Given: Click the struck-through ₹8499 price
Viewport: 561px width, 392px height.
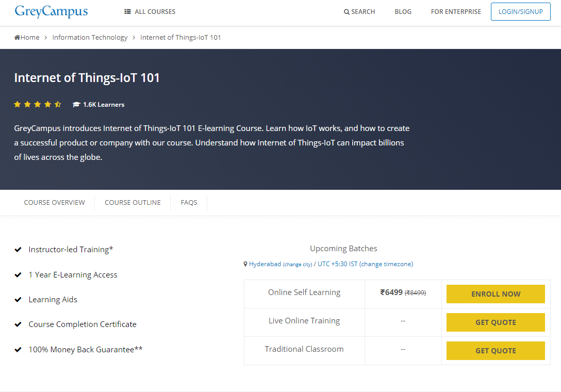Looking at the screenshot, I should (x=416, y=293).
